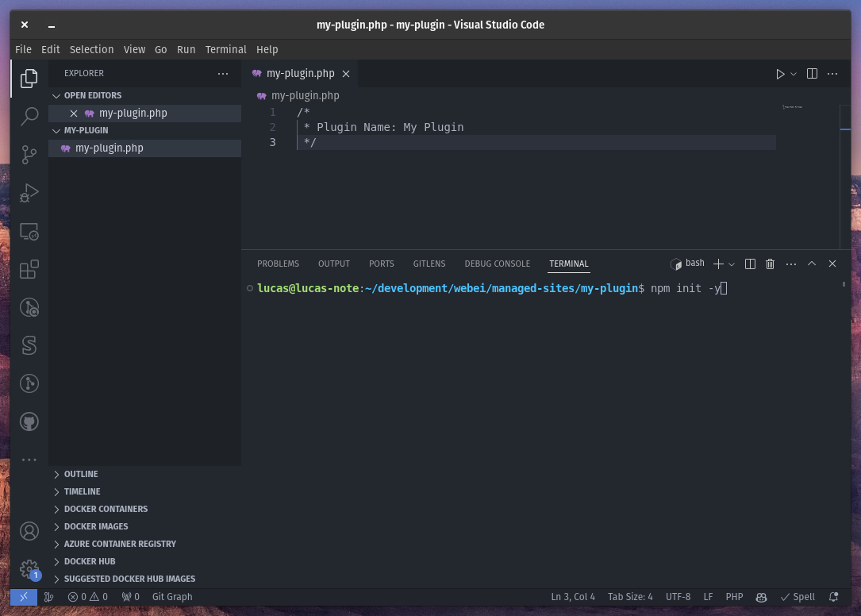The width and height of the screenshot is (861, 616).
Task: Open the Git Graph circle icon in activity bar
Action: [x=29, y=383]
